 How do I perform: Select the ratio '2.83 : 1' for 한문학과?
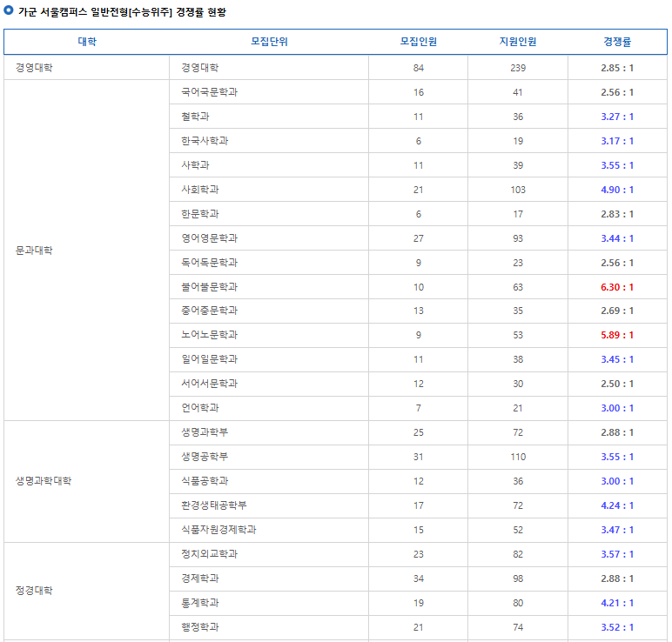(x=617, y=214)
